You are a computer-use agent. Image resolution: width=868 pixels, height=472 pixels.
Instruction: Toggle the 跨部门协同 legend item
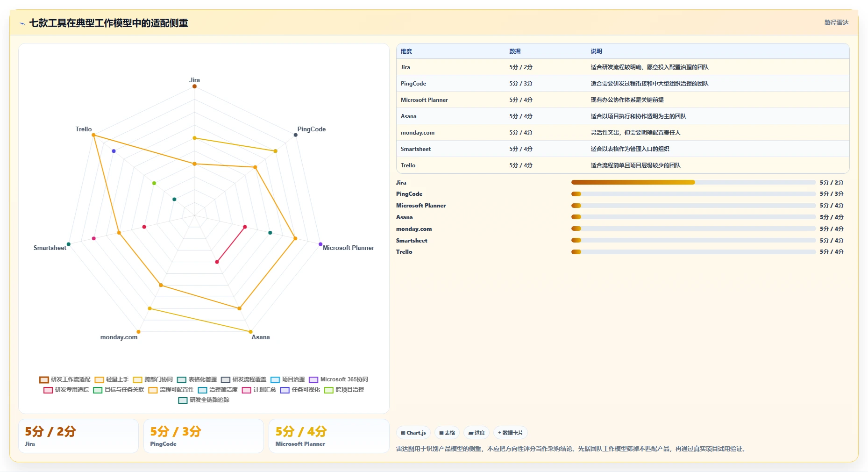point(153,379)
